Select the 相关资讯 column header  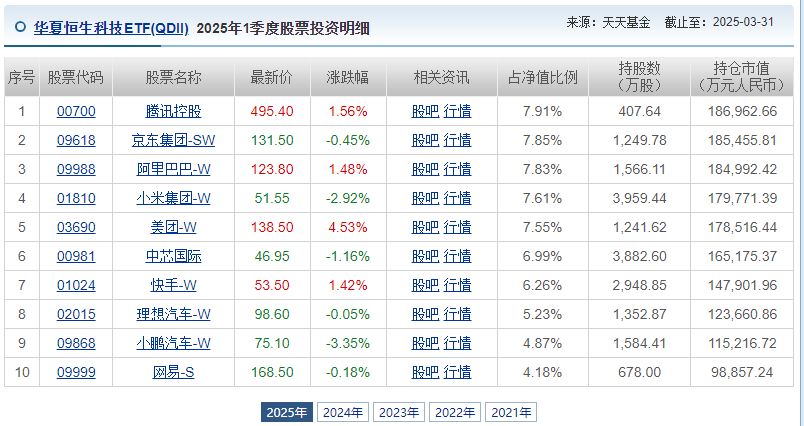pyautogui.click(x=441, y=77)
